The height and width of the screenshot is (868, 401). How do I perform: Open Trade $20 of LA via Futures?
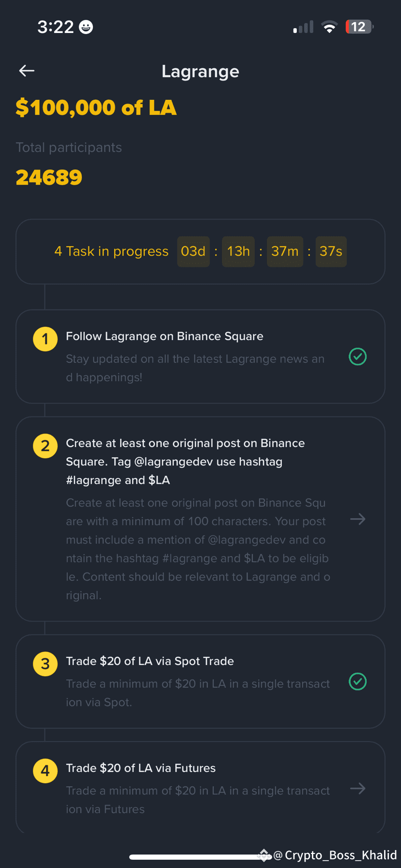pyautogui.click(x=200, y=788)
